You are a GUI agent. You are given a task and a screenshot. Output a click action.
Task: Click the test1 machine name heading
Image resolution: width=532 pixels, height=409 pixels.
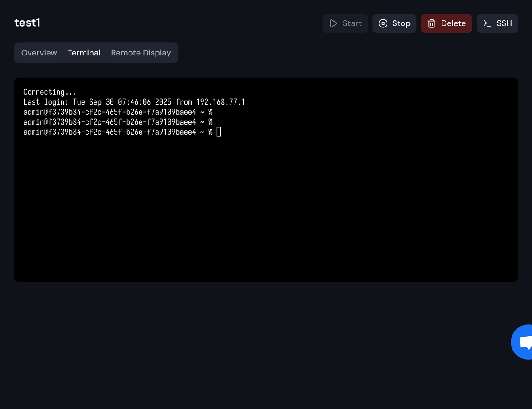click(x=27, y=23)
